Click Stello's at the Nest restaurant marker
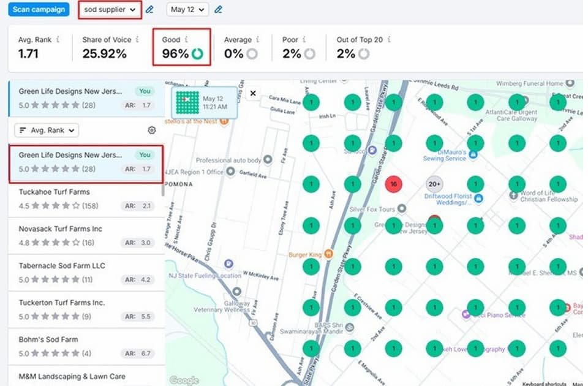 pyautogui.click(x=224, y=121)
